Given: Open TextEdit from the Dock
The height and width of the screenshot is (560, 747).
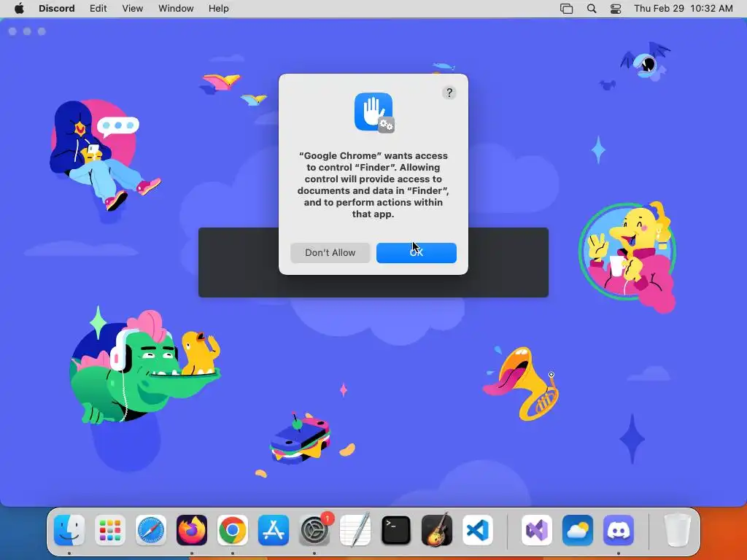Looking at the screenshot, I should point(355,530).
